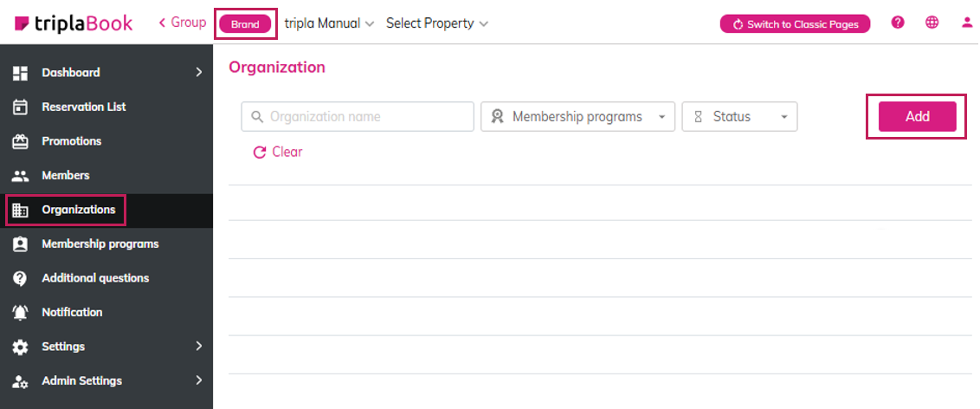Click the help question mark icon
The height and width of the screenshot is (409, 980).
tap(898, 23)
